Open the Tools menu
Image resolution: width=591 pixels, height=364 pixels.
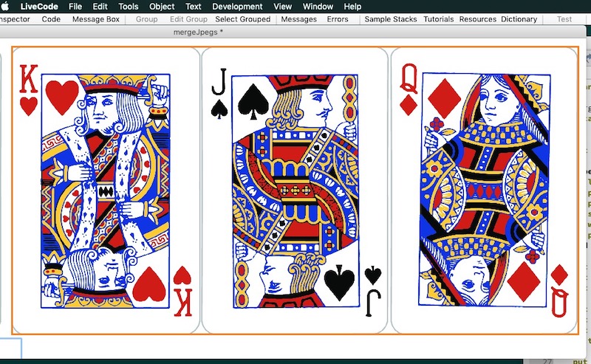pyautogui.click(x=128, y=7)
